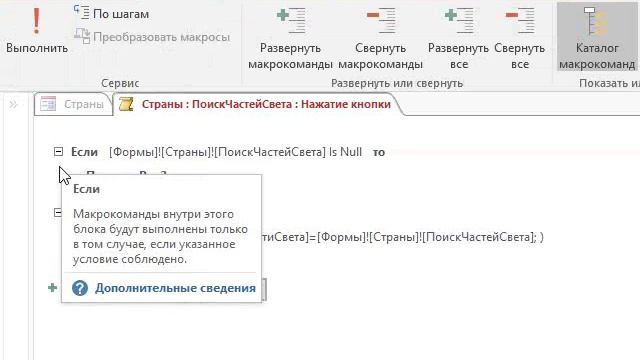Collapse the first Если block
Image resolution: width=640 pixels, height=360 pixels.
[58, 152]
